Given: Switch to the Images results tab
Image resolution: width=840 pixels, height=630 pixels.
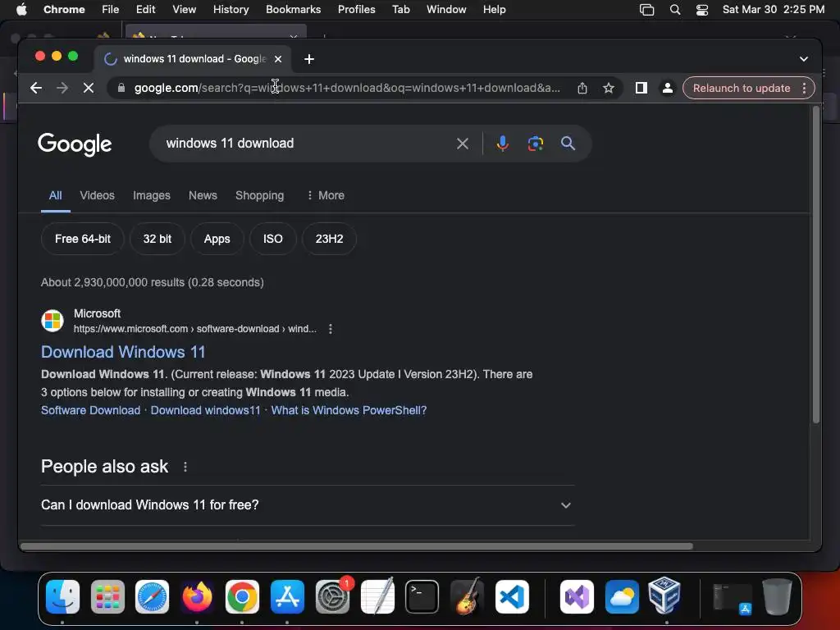Looking at the screenshot, I should coord(152,195).
